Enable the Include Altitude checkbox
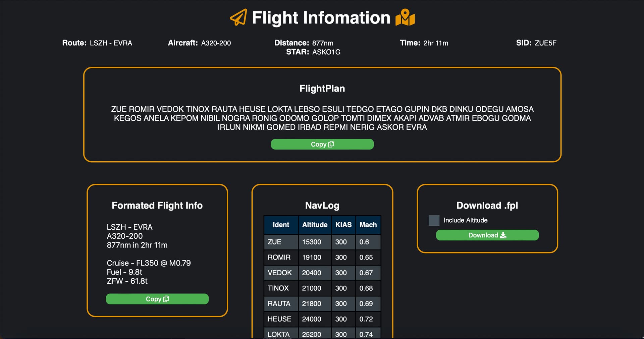The height and width of the screenshot is (339, 644). click(x=434, y=220)
